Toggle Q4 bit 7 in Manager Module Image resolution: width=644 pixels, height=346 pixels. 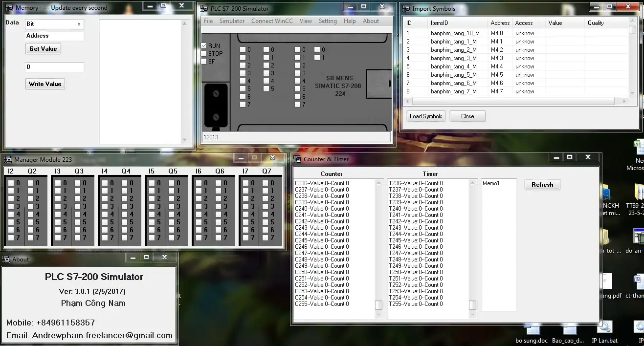pyautogui.click(x=125, y=238)
